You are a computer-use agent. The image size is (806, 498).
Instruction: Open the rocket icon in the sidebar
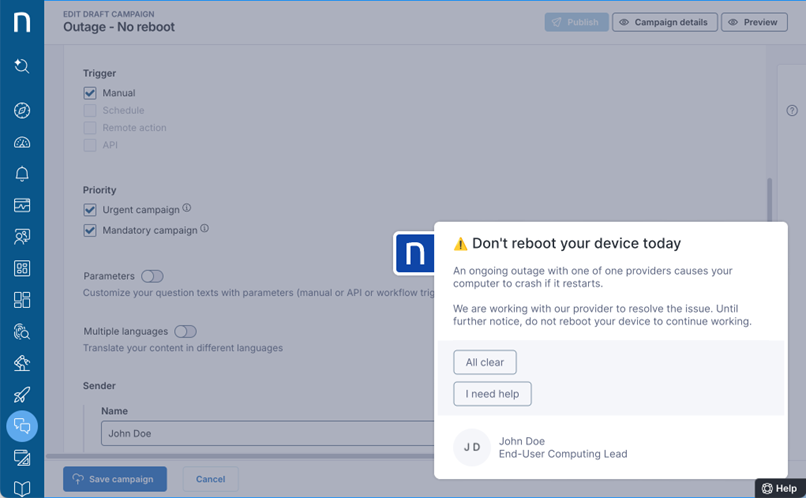pyautogui.click(x=21, y=394)
